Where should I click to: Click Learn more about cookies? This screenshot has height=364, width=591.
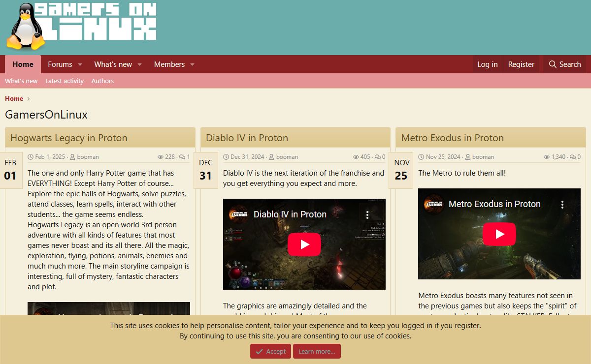coord(317,351)
